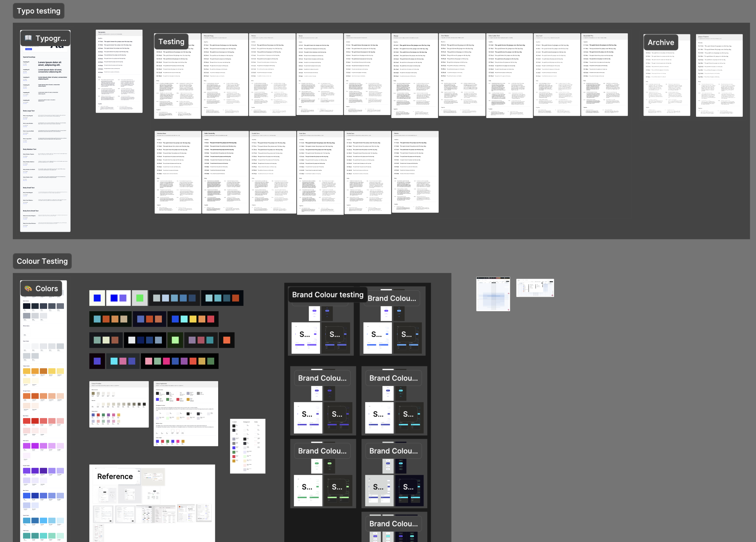Select first swatch in Blue Colors row
This screenshot has width=756, height=542.
pyautogui.click(x=27, y=496)
